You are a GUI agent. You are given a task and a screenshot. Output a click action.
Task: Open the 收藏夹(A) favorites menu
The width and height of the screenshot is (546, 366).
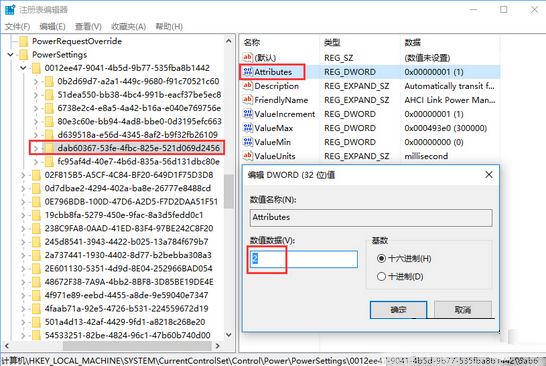coord(128,26)
